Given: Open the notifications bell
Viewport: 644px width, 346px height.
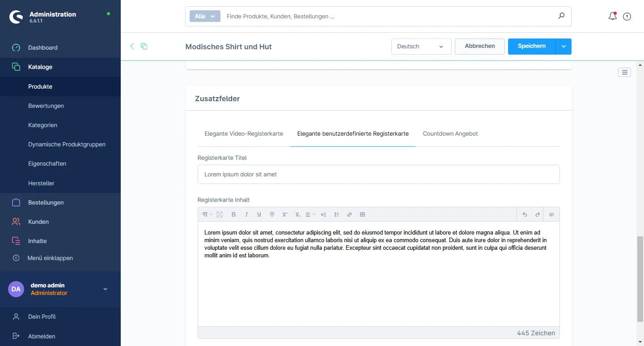Looking at the screenshot, I should pyautogui.click(x=612, y=17).
